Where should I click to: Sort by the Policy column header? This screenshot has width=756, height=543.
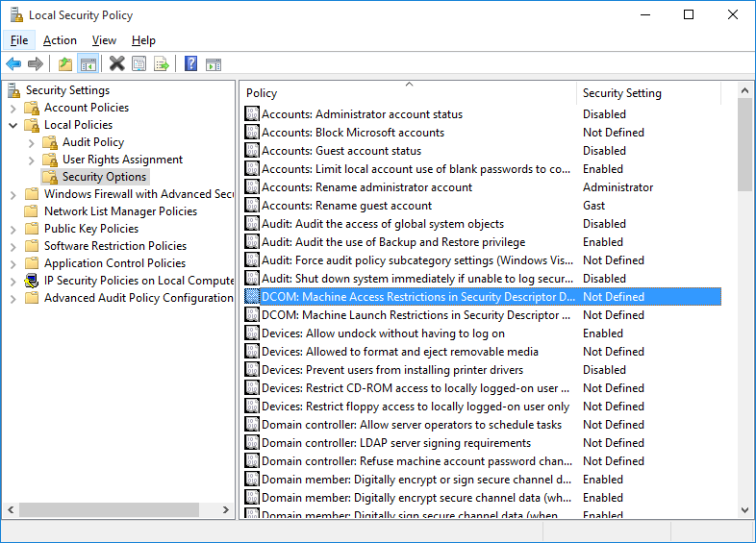coord(404,93)
